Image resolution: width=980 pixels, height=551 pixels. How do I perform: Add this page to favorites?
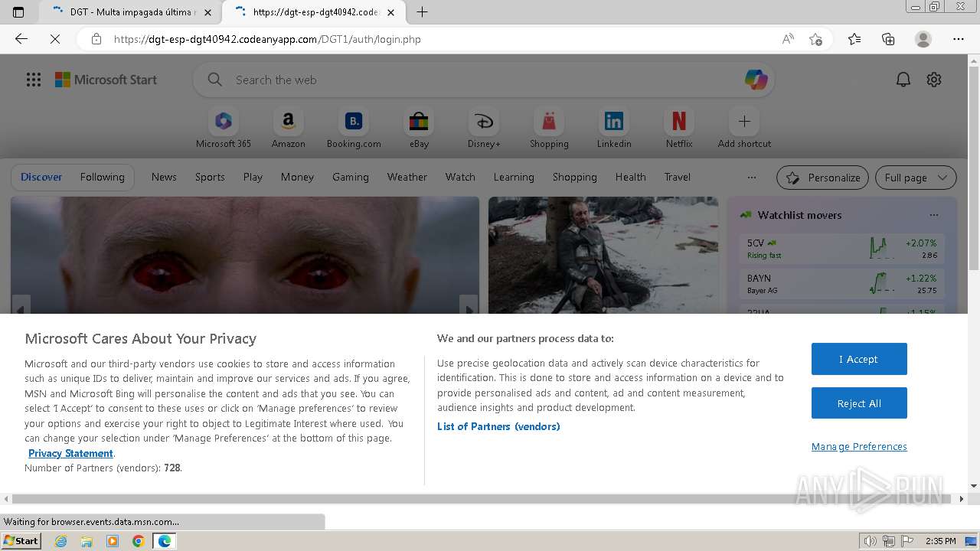(815, 39)
